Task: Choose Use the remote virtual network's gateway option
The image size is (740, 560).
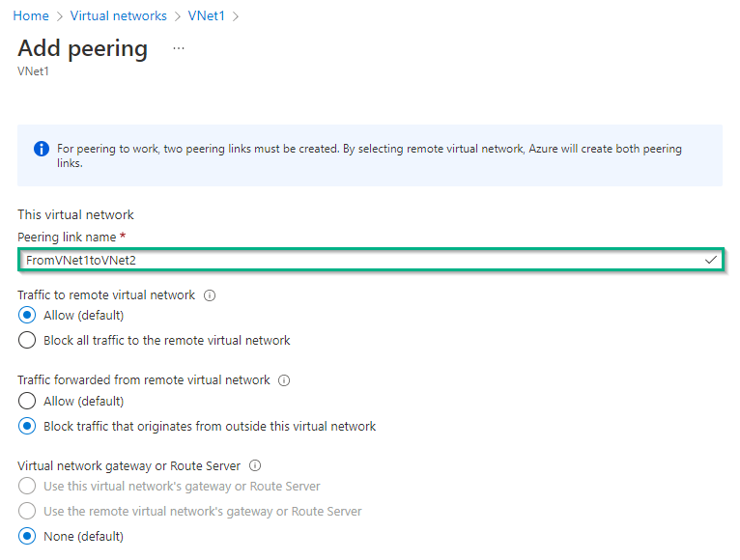Action: point(27,511)
